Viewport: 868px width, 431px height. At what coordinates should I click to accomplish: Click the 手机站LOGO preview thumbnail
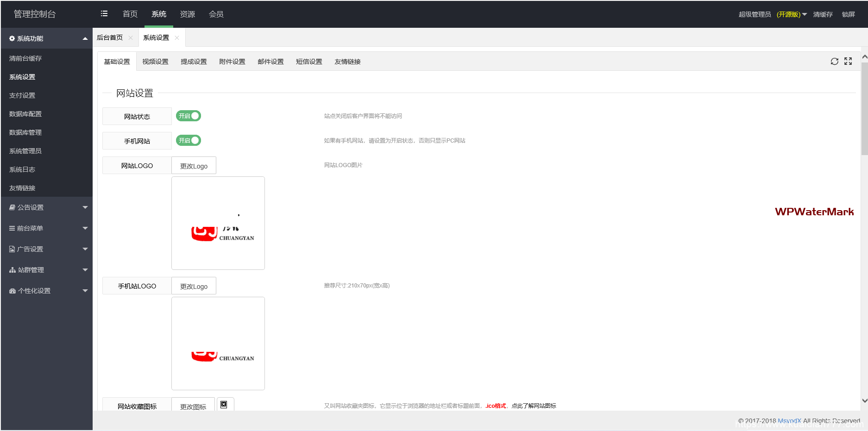point(218,344)
